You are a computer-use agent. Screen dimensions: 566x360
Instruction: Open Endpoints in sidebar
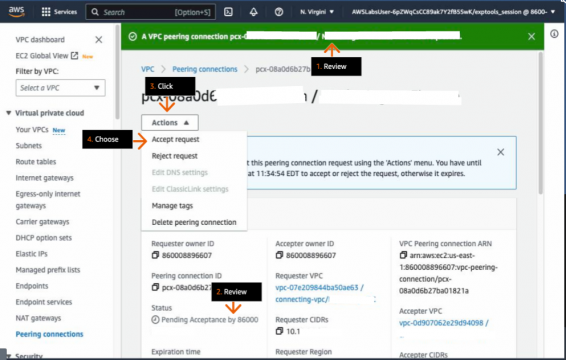(x=32, y=286)
